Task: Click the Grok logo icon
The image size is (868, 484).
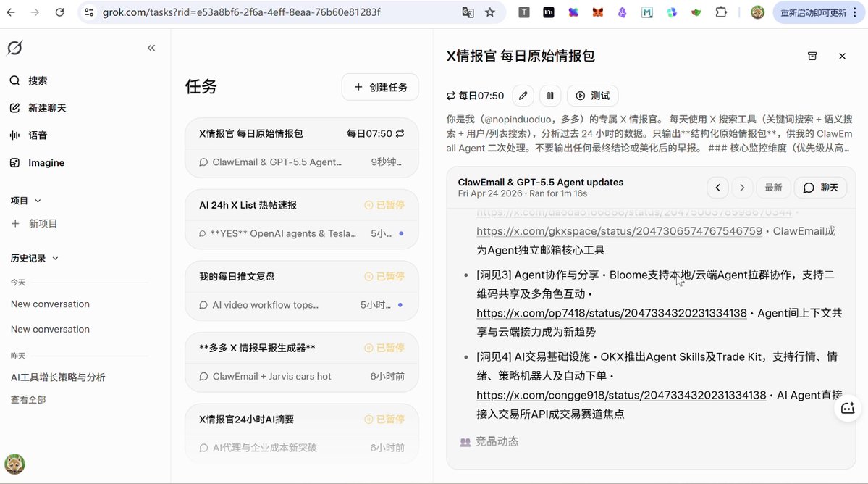Action: [x=15, y=48]
